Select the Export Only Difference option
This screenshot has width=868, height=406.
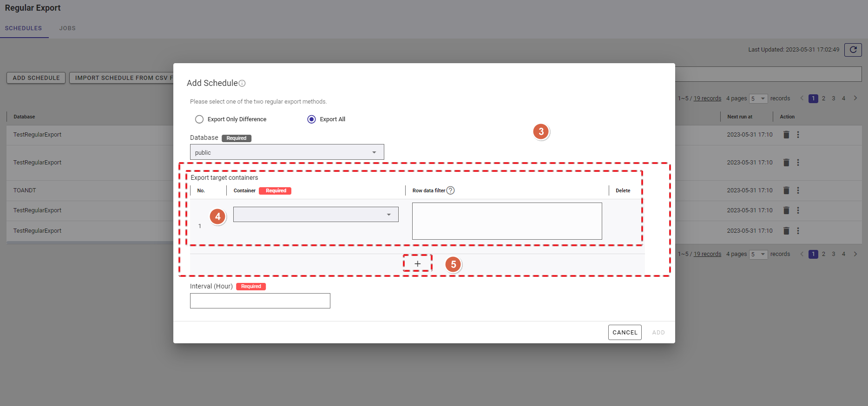[x=199, y=119]
